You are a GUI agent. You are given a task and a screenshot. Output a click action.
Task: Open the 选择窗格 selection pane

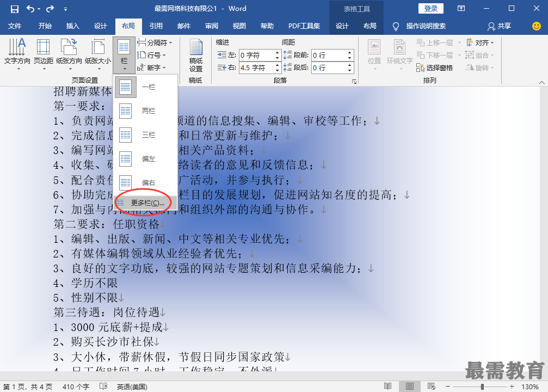[434, 68]
